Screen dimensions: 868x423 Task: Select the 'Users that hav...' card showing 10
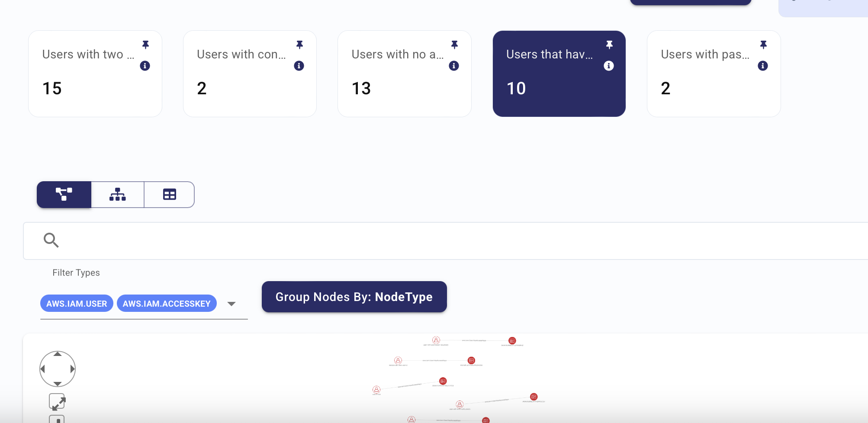click(559, 74)
